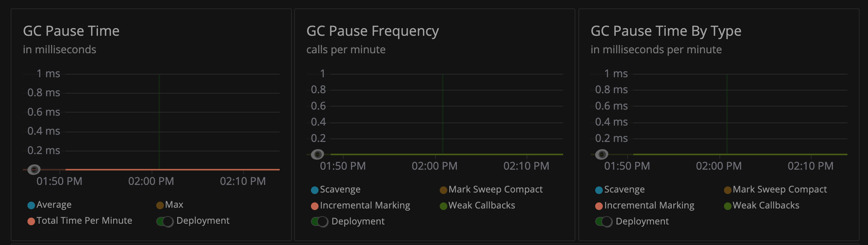Select the GC Pause Frequency chart title

click(x=373, y=31)
